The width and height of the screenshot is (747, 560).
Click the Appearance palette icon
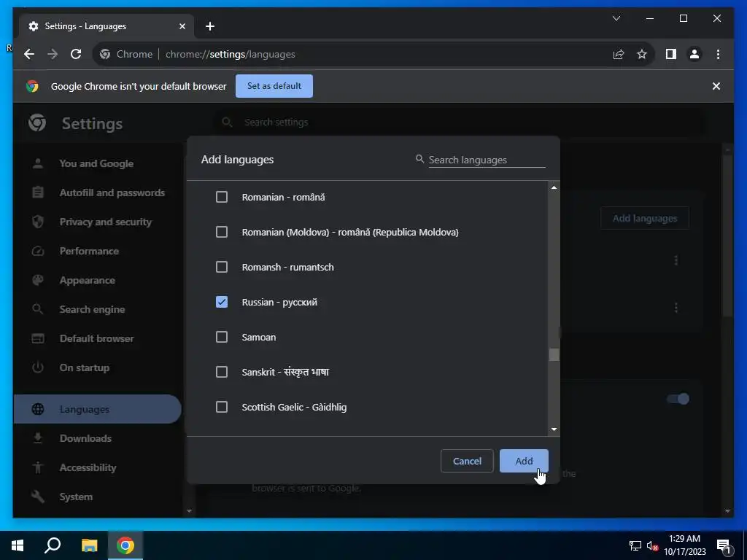coord(38,280)
